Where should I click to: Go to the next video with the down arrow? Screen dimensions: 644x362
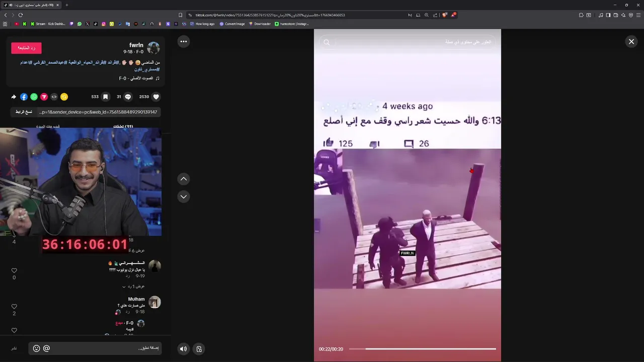pos(184,197)
